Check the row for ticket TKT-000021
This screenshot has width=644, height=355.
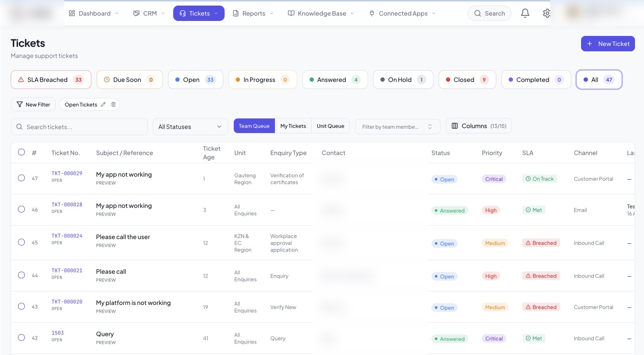21,275
